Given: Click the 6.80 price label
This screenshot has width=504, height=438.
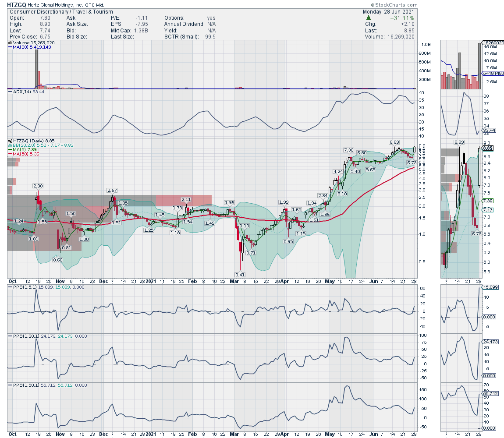Looking at the screenshot, I should [x=362, y=152].
